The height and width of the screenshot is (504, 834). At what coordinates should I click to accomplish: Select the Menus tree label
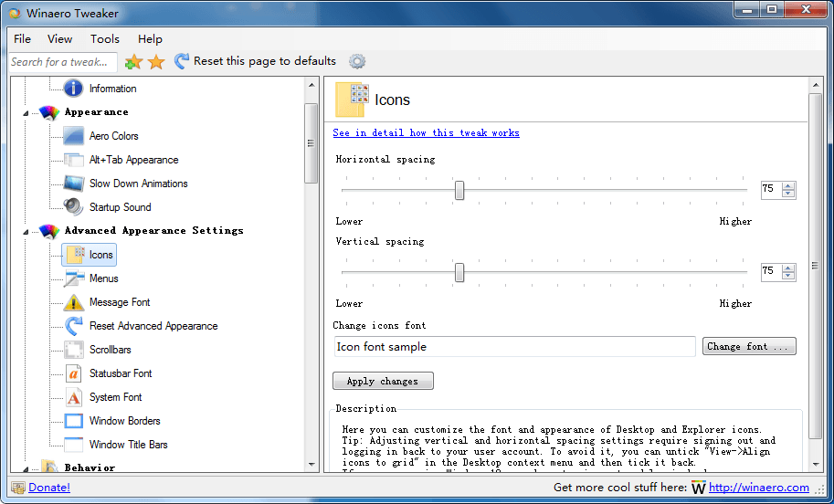104,278
